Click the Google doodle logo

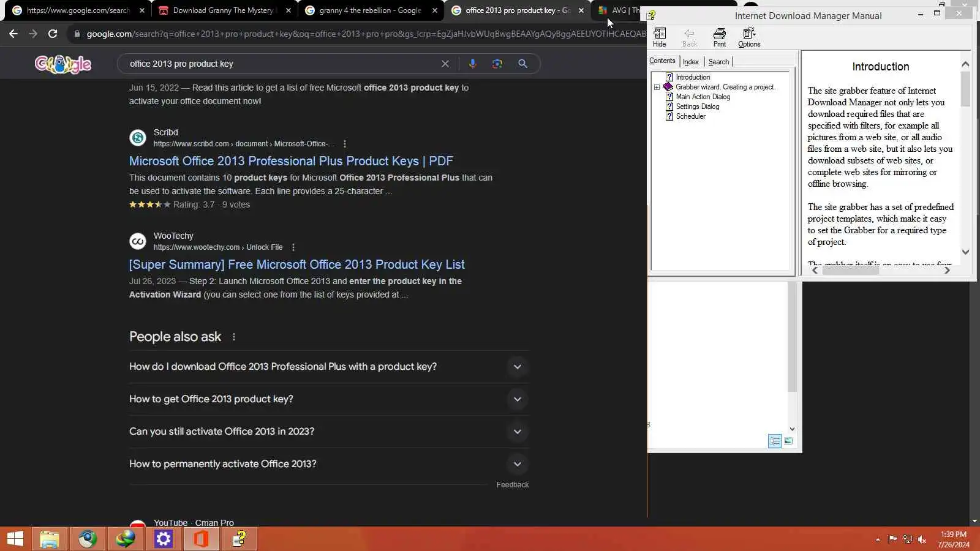pyautogui.click(x=63, y=64)
